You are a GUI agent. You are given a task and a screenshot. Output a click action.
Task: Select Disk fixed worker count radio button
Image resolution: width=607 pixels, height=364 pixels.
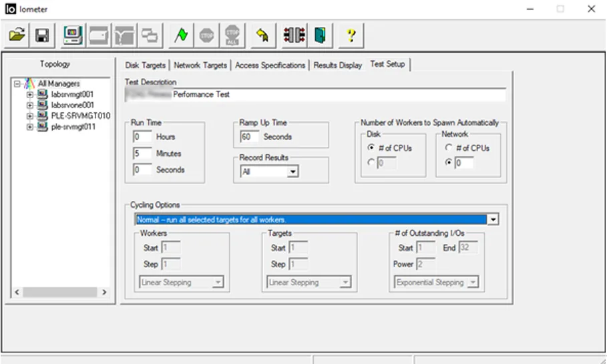[x=371, y=162]
